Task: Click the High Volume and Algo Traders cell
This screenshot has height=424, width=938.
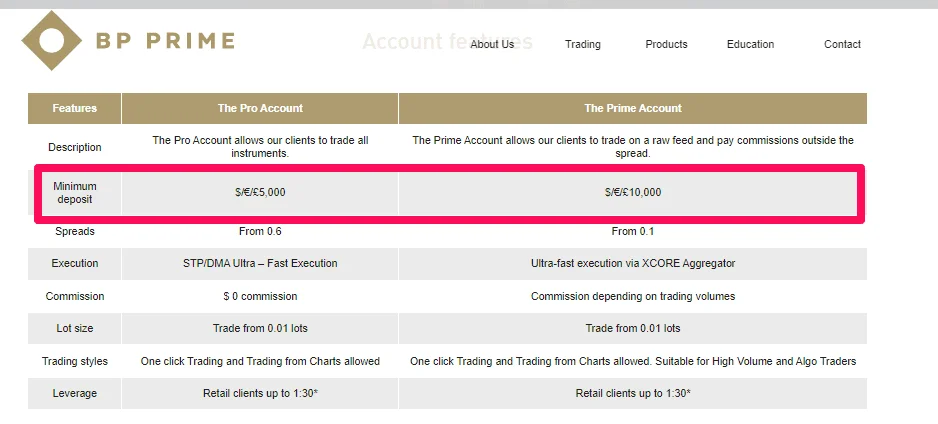Action: (x=633, y=361)
